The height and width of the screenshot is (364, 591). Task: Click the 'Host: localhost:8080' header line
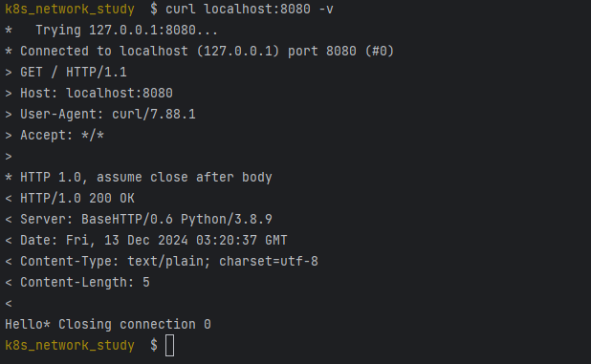[x=89, y=93]
